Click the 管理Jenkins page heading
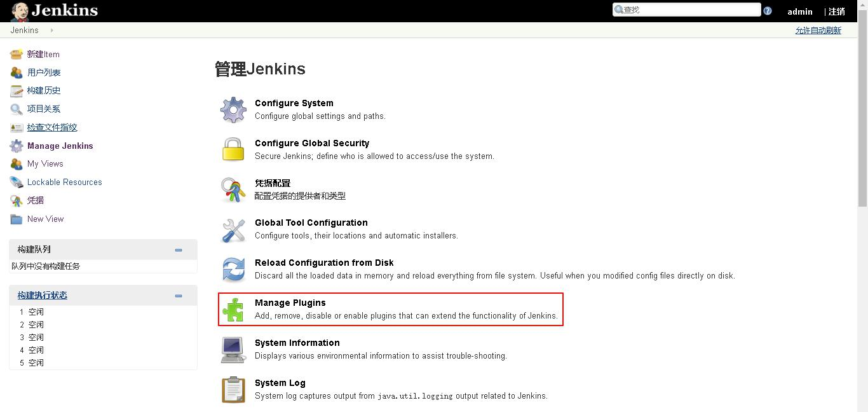Viewport: 868px width, 412px height. point(260,69)
